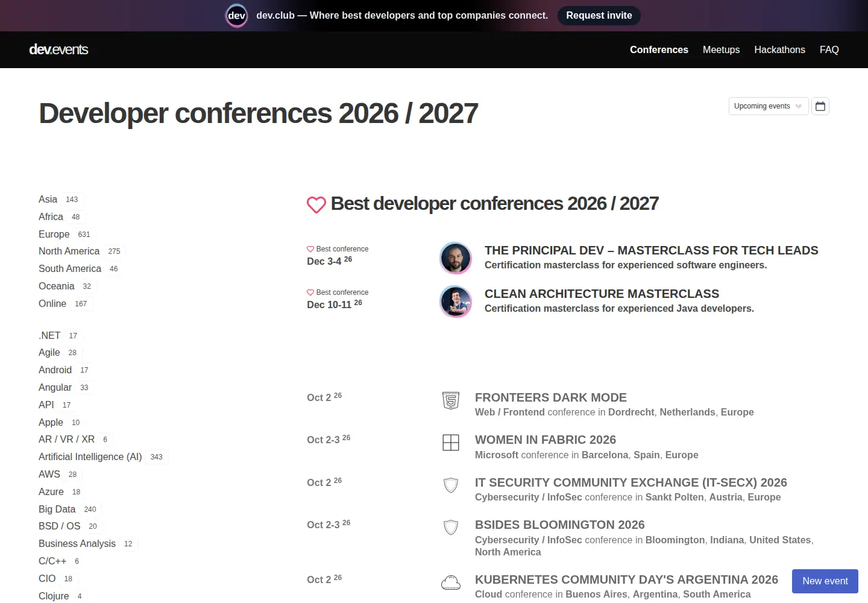Image resolution: width=868 pixels, height=603 pixels.
Task: Click the dev.club round logo icon
Action: coord(236,16)
